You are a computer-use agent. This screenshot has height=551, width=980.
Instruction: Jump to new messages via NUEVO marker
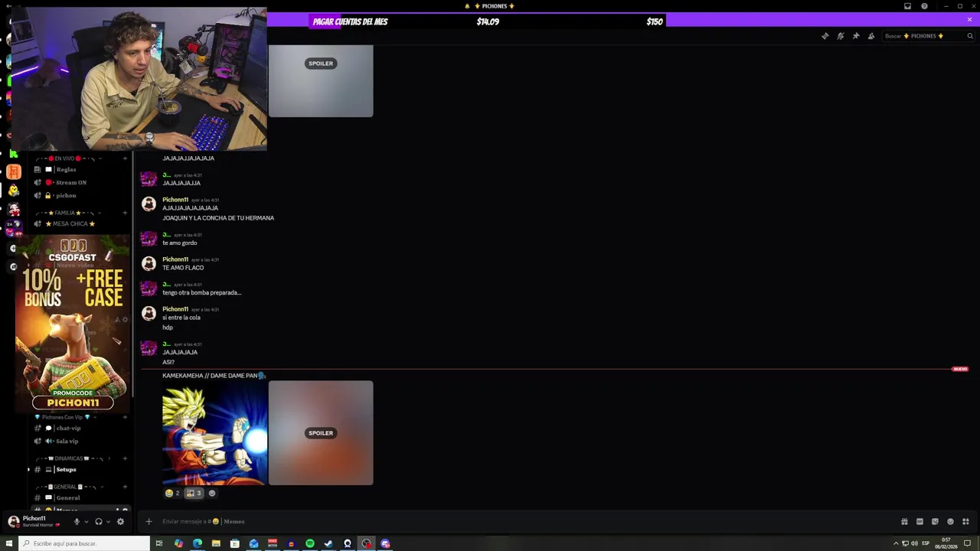[x=959, y=370]
